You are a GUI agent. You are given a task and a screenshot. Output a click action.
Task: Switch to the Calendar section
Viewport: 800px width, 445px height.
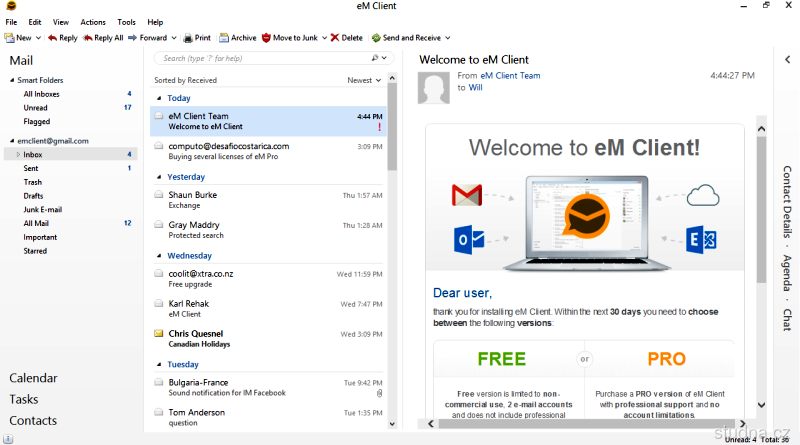33,378
